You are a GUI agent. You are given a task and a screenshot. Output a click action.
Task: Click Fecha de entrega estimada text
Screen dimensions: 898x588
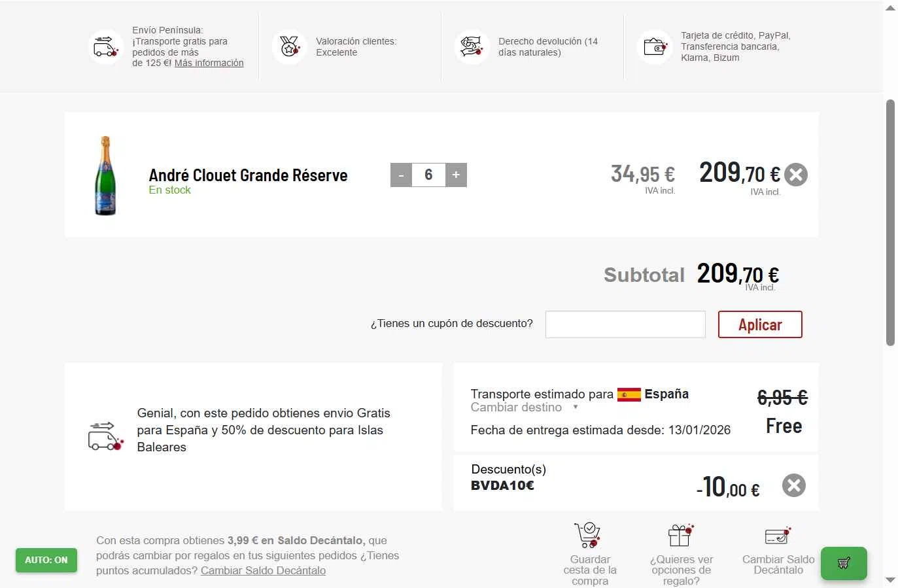tap(600, 430)
